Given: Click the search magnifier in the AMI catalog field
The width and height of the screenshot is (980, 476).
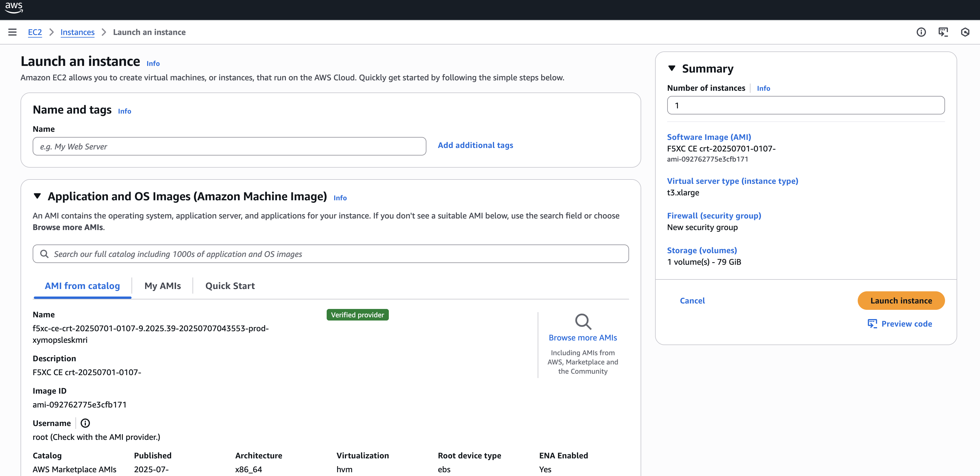Looking at the screenshot, I should (45, 253).
